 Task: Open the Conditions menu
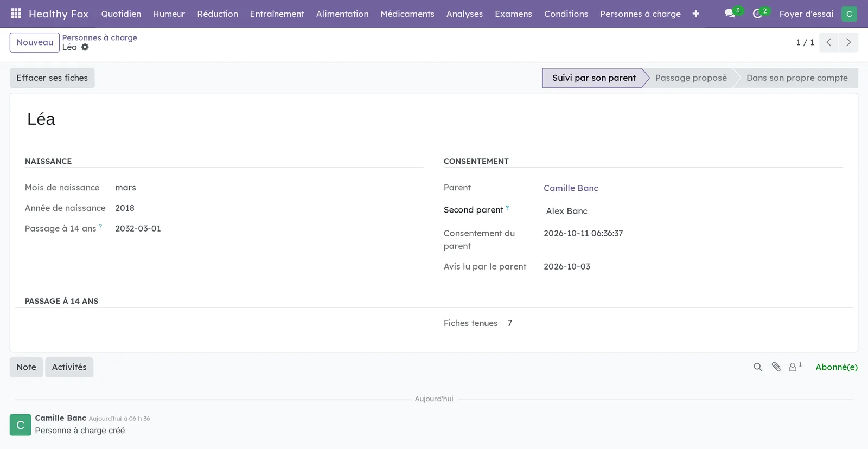tap(566, 14)
